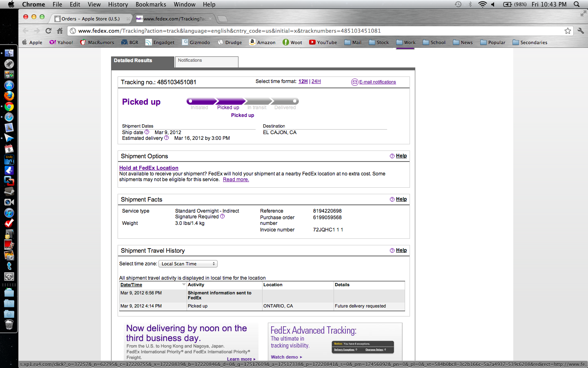Switch to the Notifications tab

coord(207,62)
